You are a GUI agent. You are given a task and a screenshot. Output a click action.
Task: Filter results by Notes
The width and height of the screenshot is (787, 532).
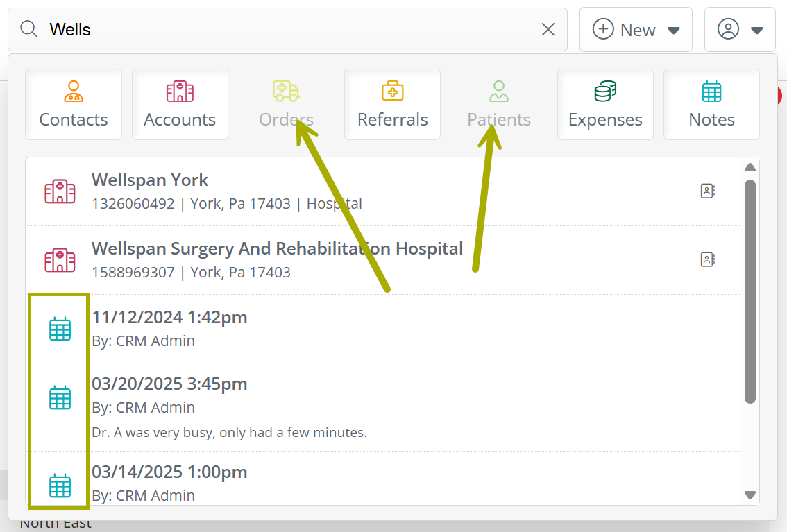[712, 104]
